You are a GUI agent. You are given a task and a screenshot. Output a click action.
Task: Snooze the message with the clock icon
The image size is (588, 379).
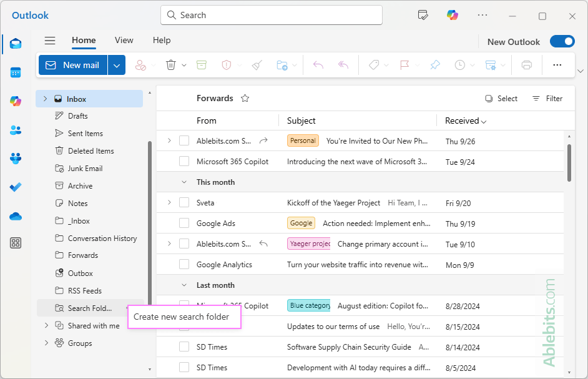(x=459, y=65)
